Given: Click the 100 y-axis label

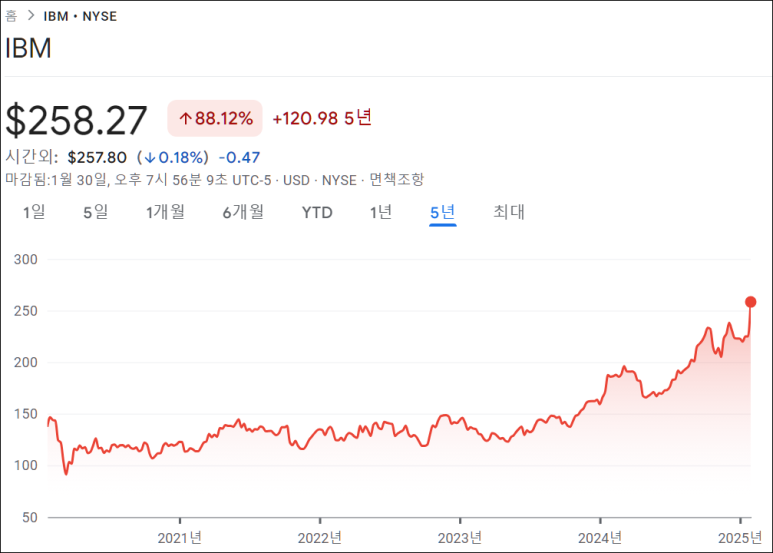Looking at the screenshot, I should coord(26,465).
